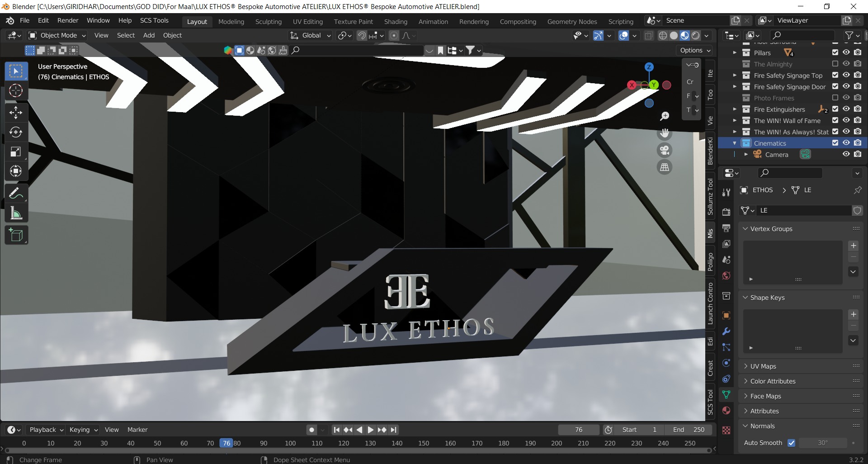The width and height of the screenshot is (868, 464).
Task: Uncheck the Auto Smooth checkbox
Action: click(792, 443)
